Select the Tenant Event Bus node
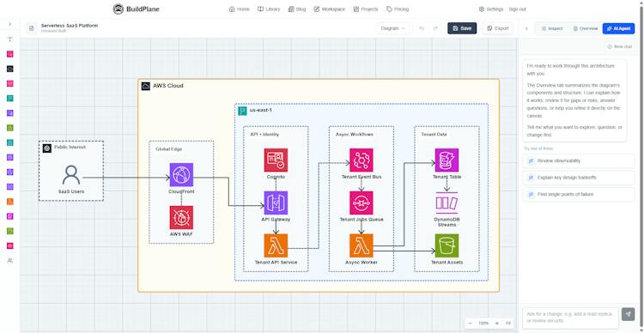The width and height of the screenshot is (644, 333). [x=361, y=160]
